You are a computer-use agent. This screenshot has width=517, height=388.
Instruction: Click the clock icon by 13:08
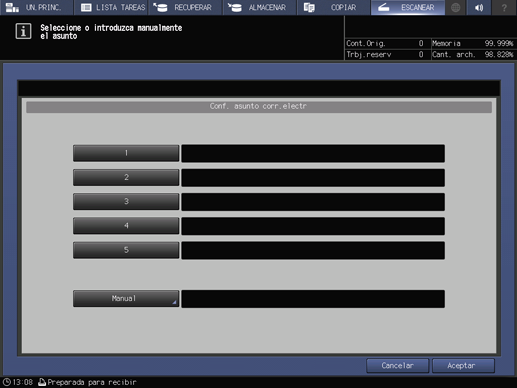[7, 382]
